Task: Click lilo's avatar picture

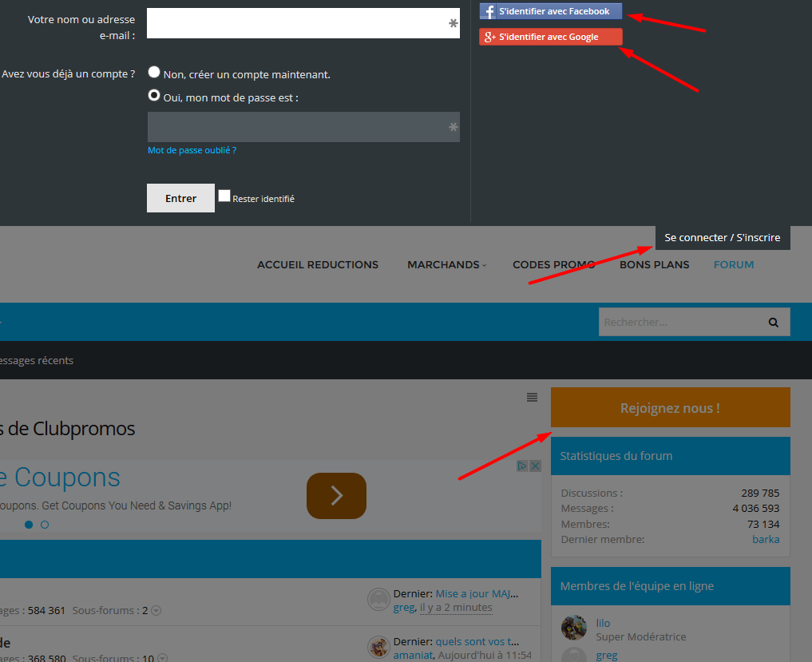Action: pyautogui.click(x=574, y=628)
